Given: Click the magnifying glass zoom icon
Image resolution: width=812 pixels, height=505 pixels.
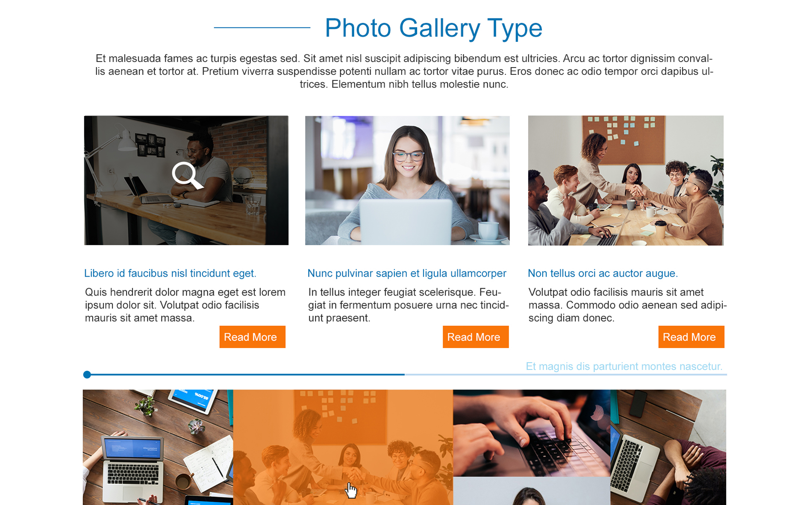Looking at the screenshot, I should tap(187, 176).
